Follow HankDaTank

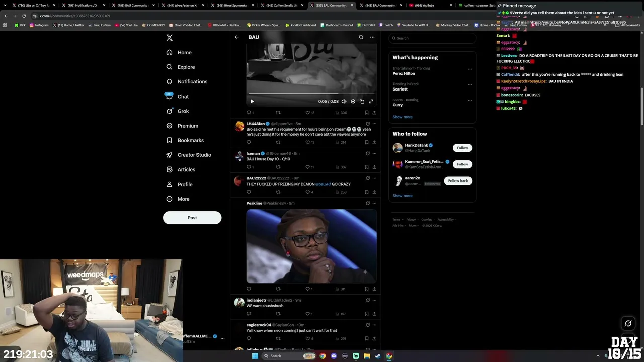point(462,148)
